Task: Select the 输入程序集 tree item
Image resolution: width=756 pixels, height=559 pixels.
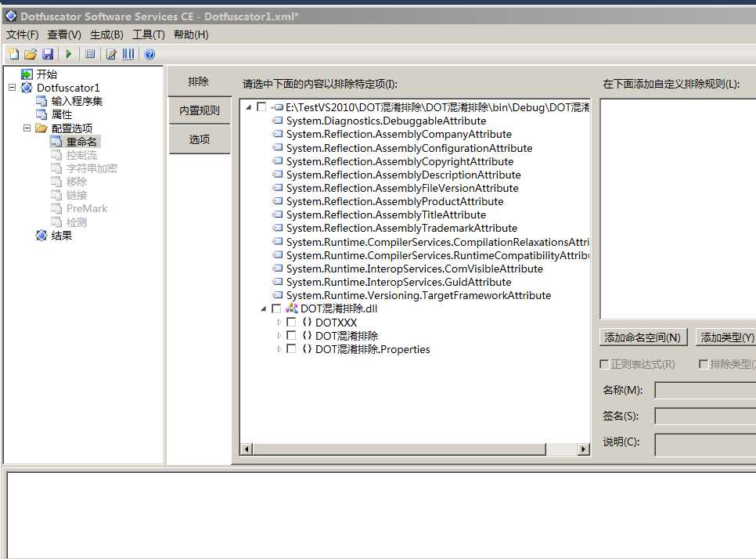Action: 77,101
